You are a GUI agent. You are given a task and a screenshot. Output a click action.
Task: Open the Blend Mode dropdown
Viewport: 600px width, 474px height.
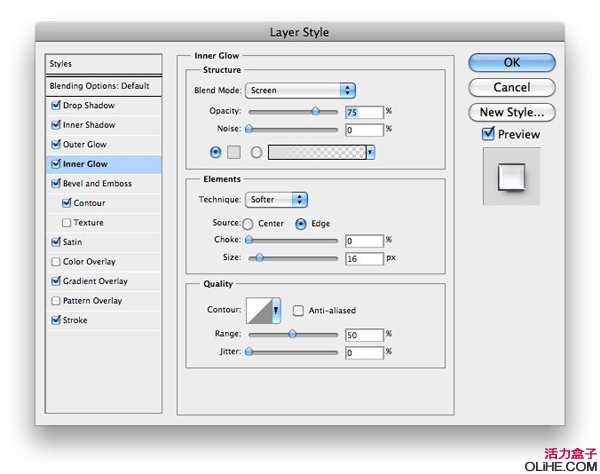(300, 90)
